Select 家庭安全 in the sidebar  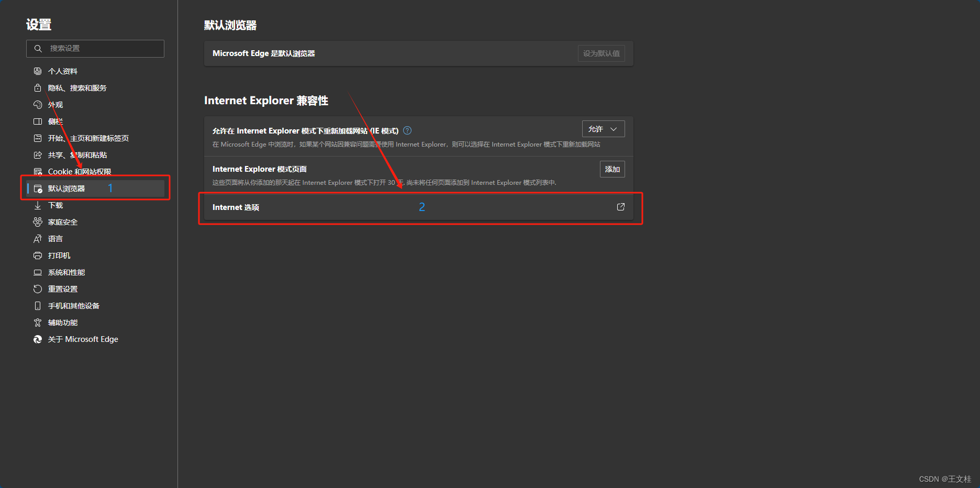95,222
